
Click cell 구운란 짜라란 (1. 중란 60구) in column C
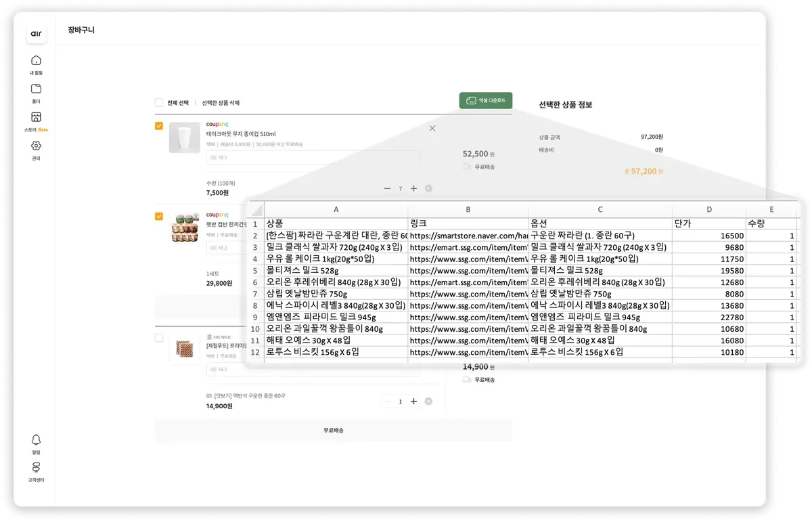600,236
